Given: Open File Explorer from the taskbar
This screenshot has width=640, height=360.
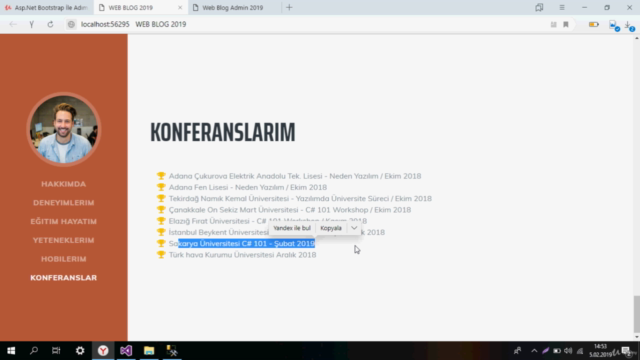Looking at the screenshot, I should pyautogui.click(x=149, y=351).
